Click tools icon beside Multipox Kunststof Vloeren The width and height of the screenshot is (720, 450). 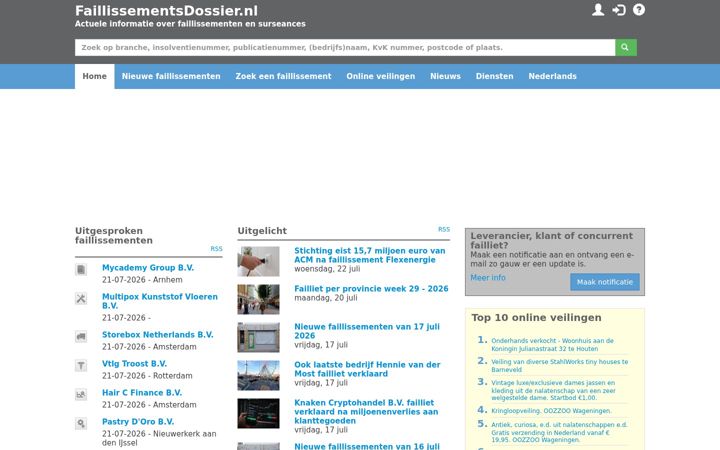[x=81, y=298]
